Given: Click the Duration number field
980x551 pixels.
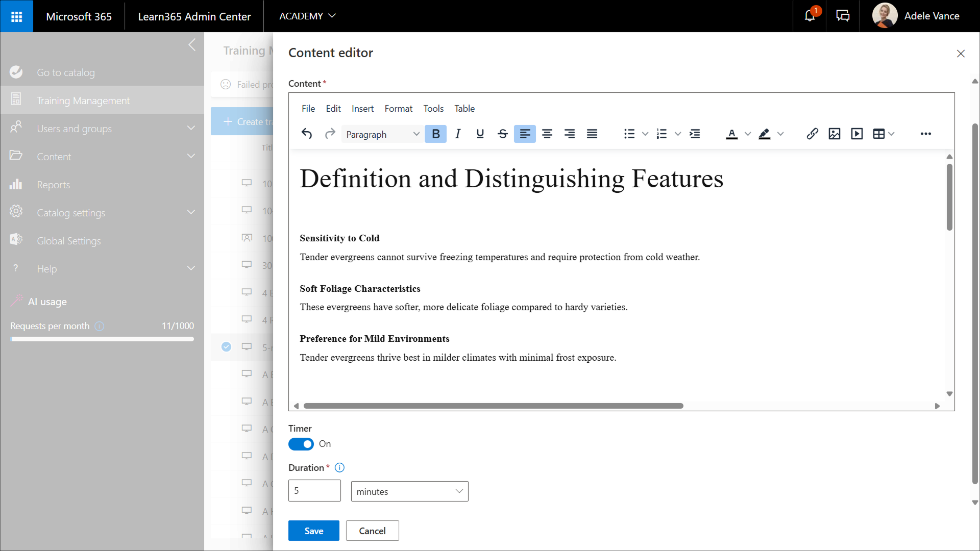Looking at the screenshot, I should tap(314, 491).
